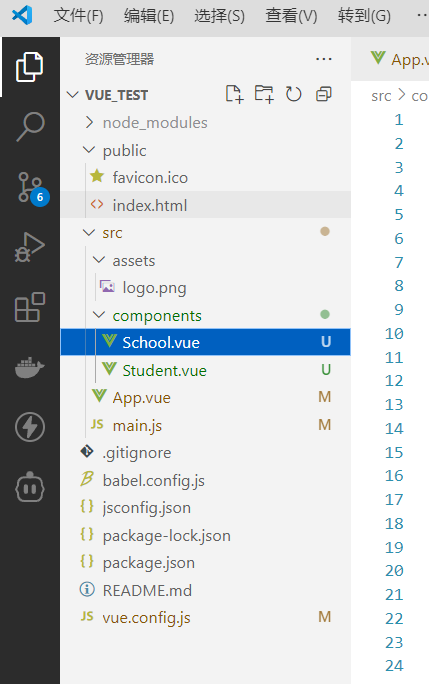The image size is (429, 684).
Task: Open the Search view icon
Action: tap(30, 127)
